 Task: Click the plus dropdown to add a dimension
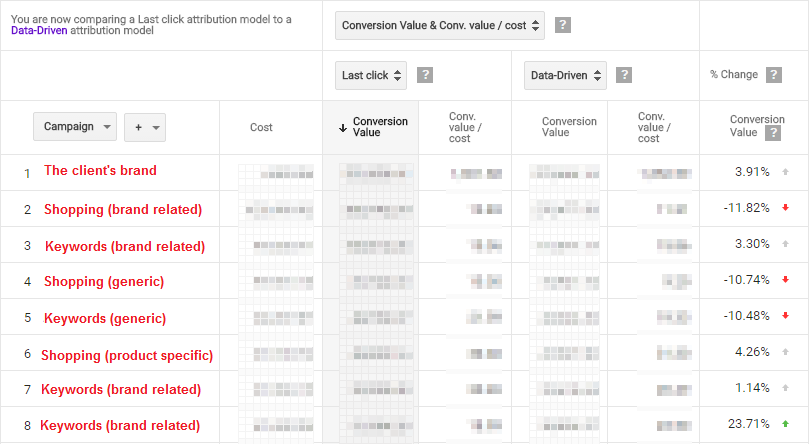click(144, 127)
